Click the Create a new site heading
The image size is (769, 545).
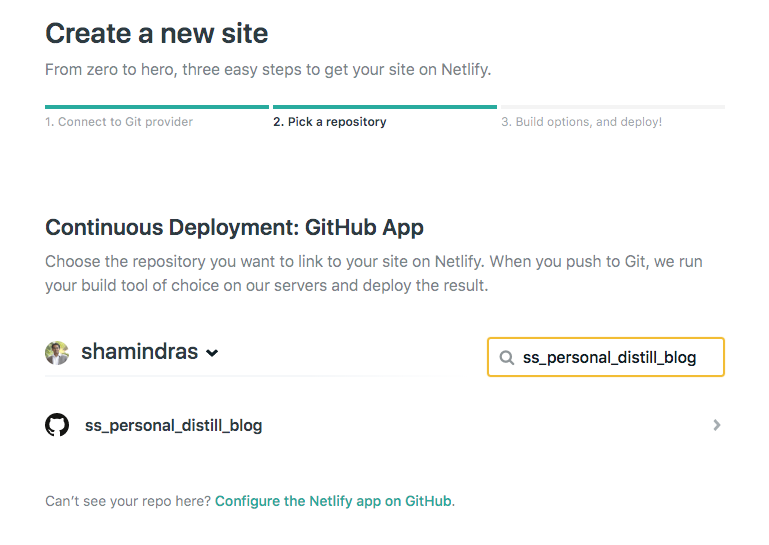coord(156,33)
